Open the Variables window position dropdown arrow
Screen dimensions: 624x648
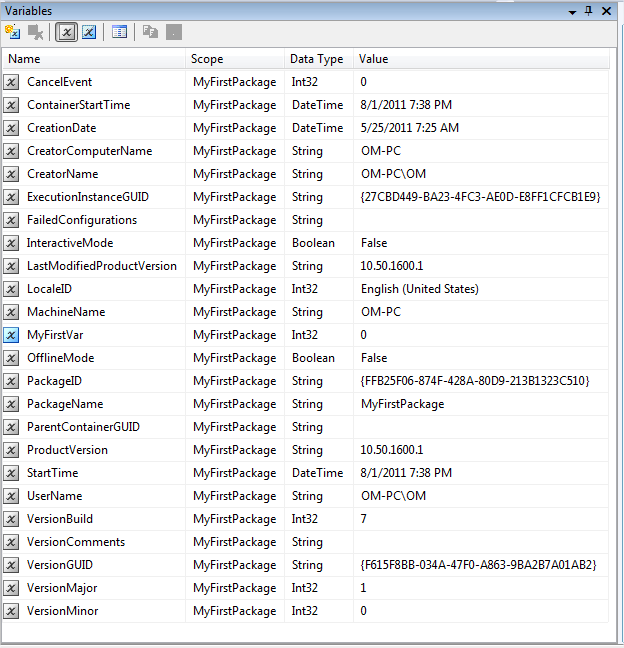pyautogui.click(x=572, y=10)
